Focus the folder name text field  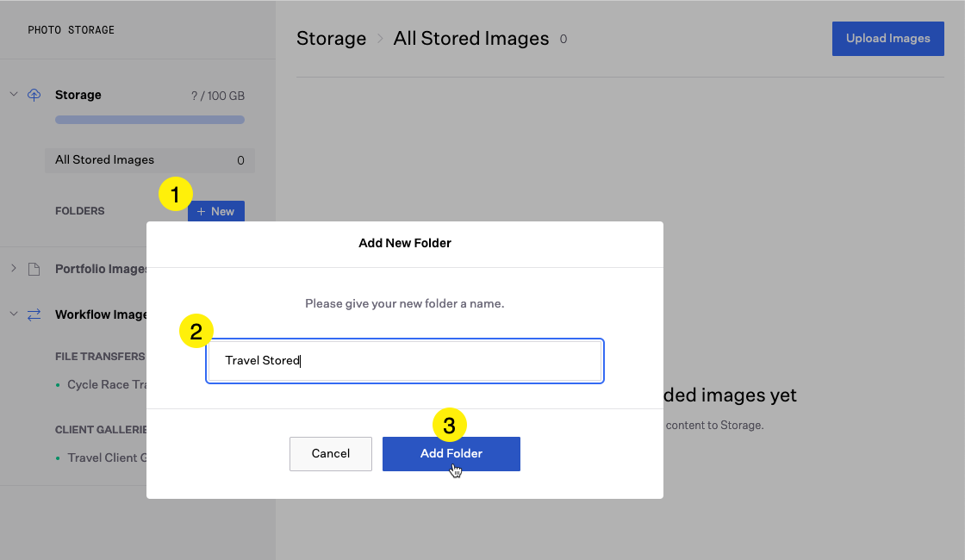[405, 361]
